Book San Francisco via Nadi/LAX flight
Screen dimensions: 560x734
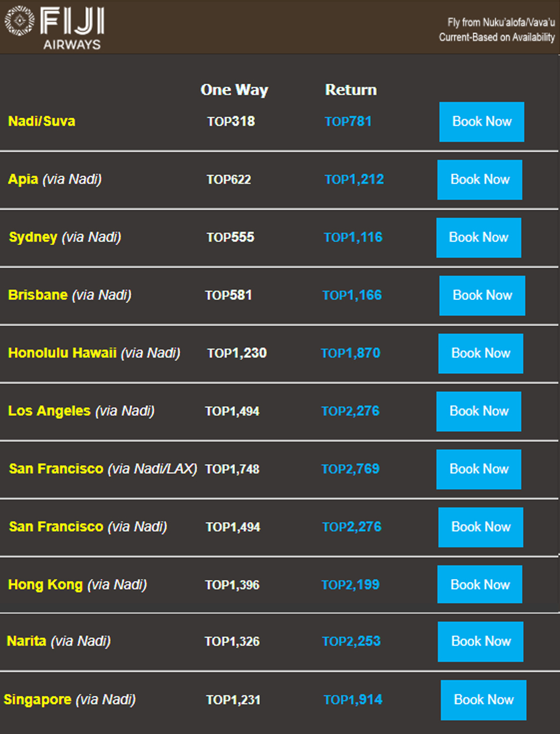[479, 470]
